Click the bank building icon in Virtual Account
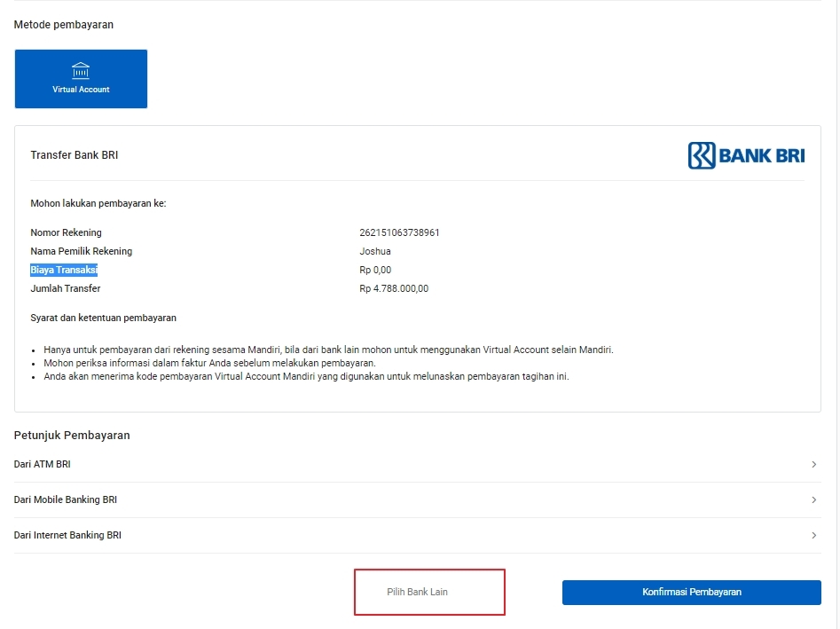The image size is (840, 629). pos(81,71)
